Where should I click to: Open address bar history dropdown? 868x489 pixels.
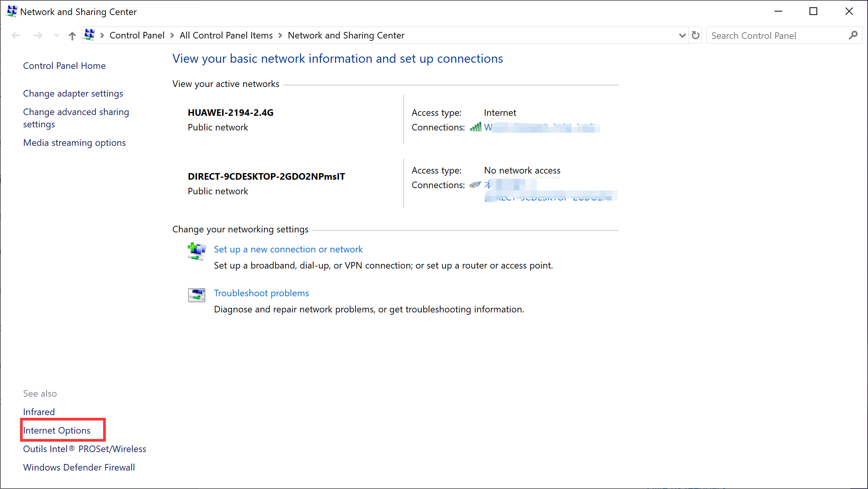point(682,35)
